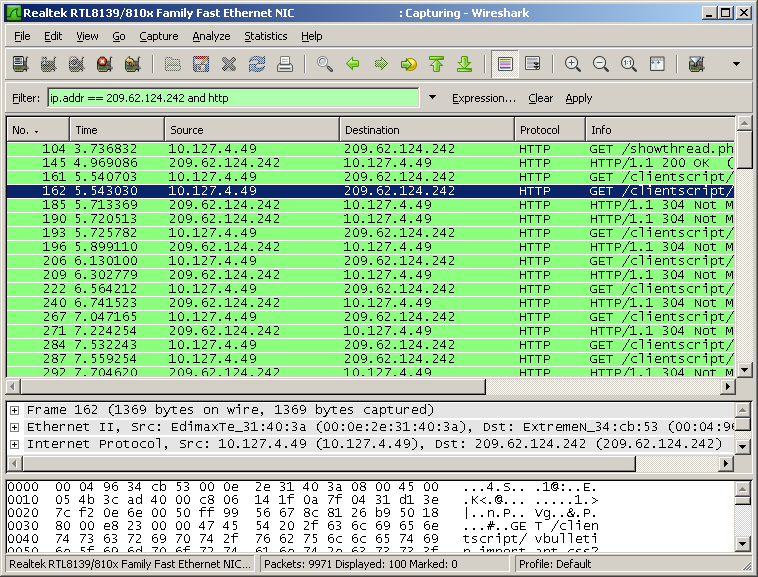Go back in packet history arrow
The width and height of the screenshot is (758, 577).
coord(353,64)
